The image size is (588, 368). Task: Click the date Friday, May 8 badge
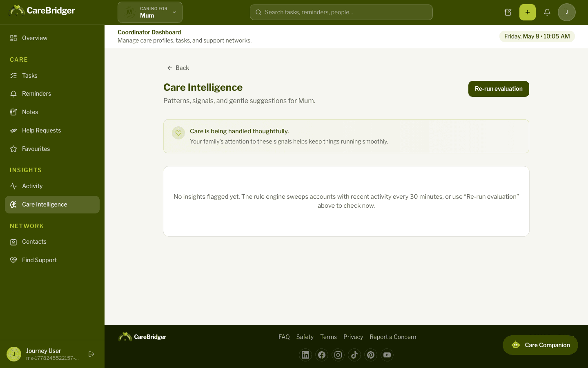[537, 36]
